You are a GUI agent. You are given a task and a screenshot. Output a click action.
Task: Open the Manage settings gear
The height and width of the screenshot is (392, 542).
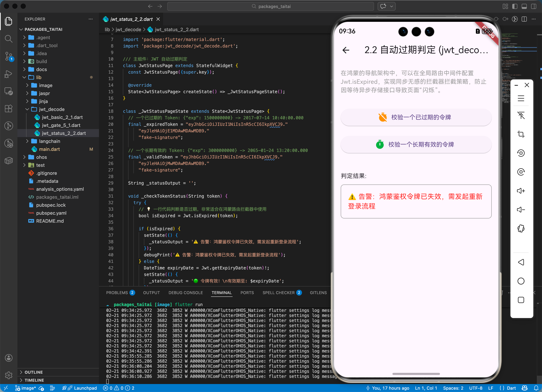coord(9,375)
